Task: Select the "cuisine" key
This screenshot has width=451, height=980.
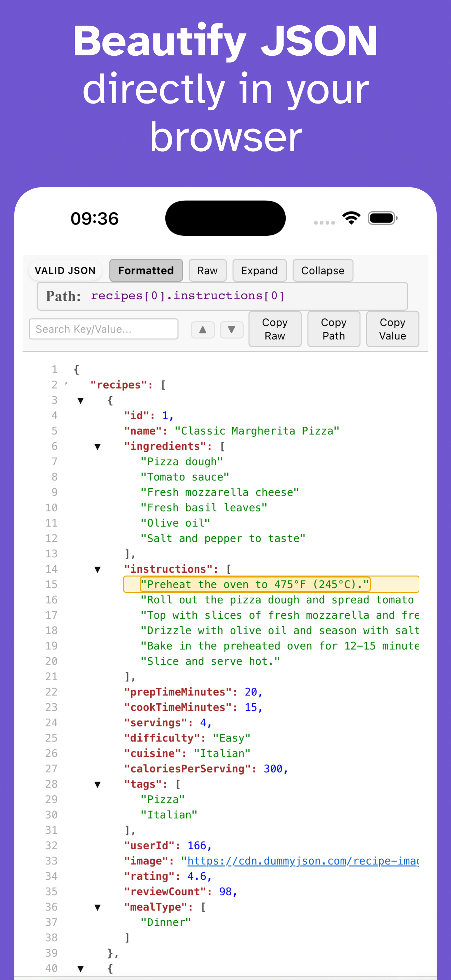Action: [152, 754]
